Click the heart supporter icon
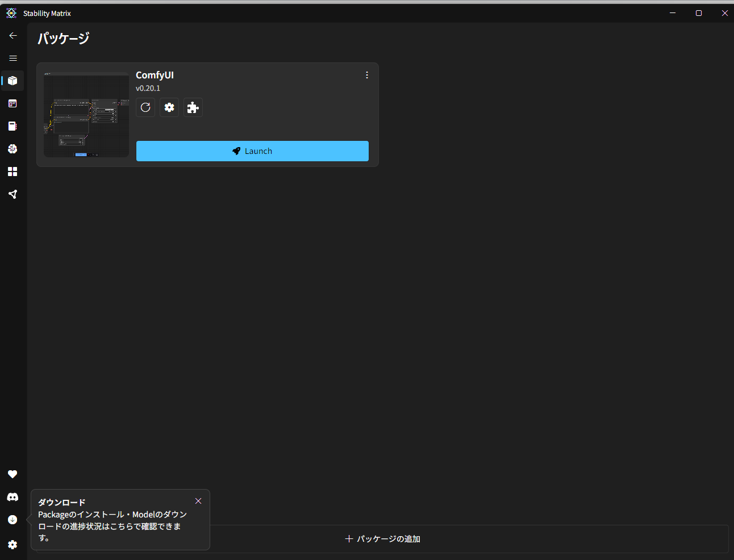Screen dimensions: 734x560 coord(12,474)
